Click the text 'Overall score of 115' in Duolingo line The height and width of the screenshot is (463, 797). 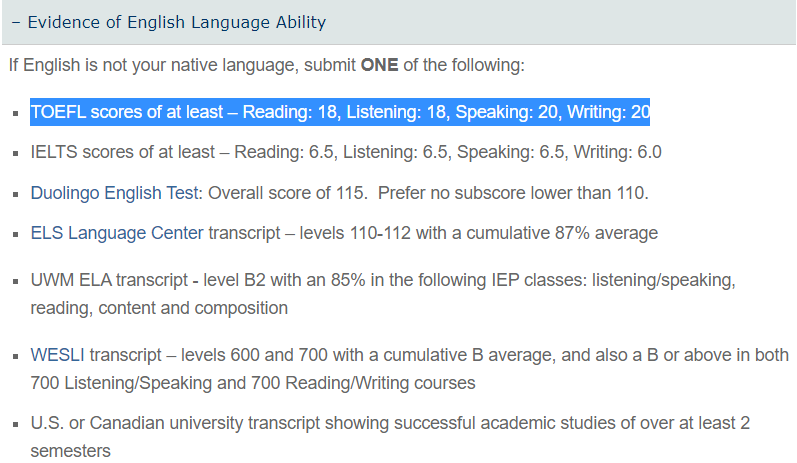click(287, 193)
